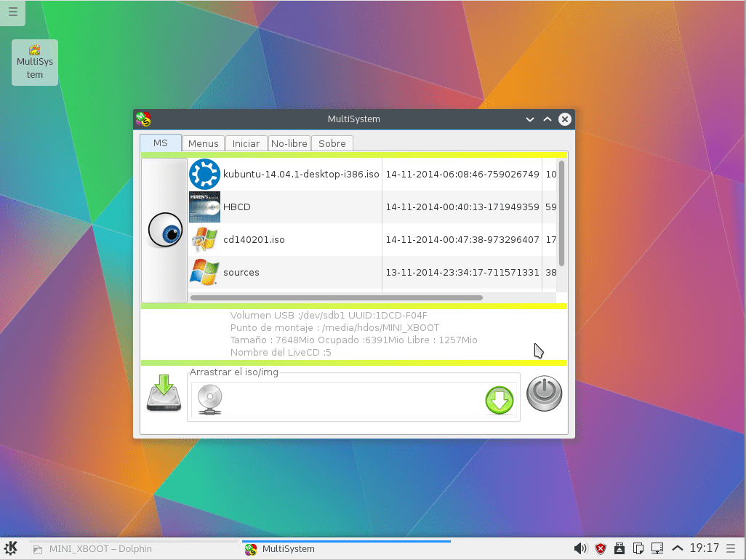Open the KDE application launcher
The height and width of the screenshot is (560, 746).
coord(10,548)
